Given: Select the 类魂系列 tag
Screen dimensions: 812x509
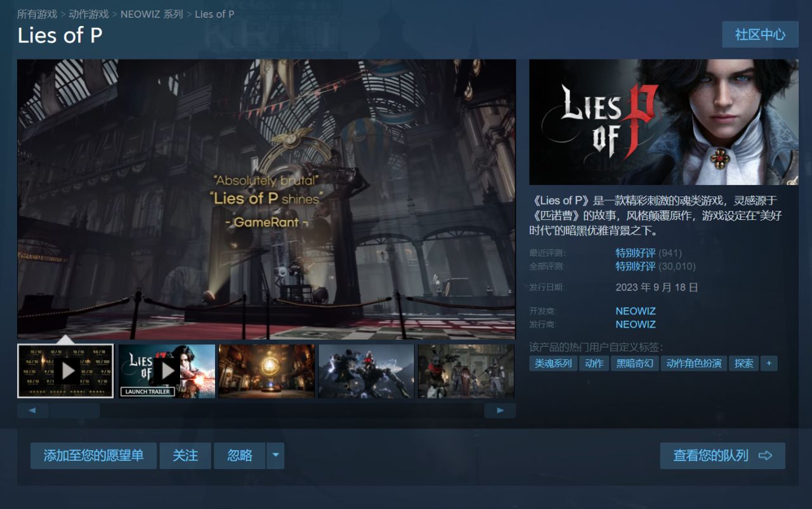Looking at the screenshot, I should pyautogui.click(x=553, y=363).
